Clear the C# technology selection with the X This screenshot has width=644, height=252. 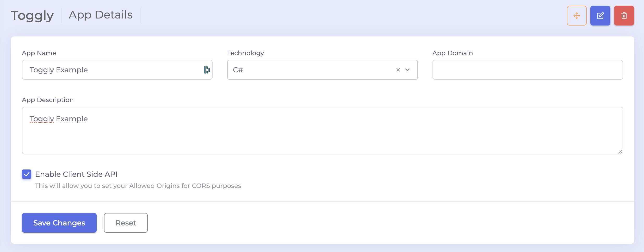pyautogui.click(x=398, y=70)
